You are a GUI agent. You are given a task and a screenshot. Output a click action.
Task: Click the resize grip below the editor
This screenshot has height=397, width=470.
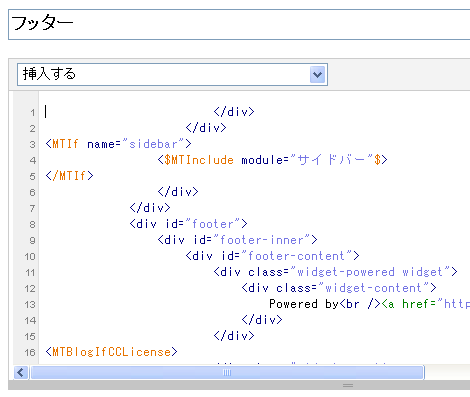pos(348,385)
